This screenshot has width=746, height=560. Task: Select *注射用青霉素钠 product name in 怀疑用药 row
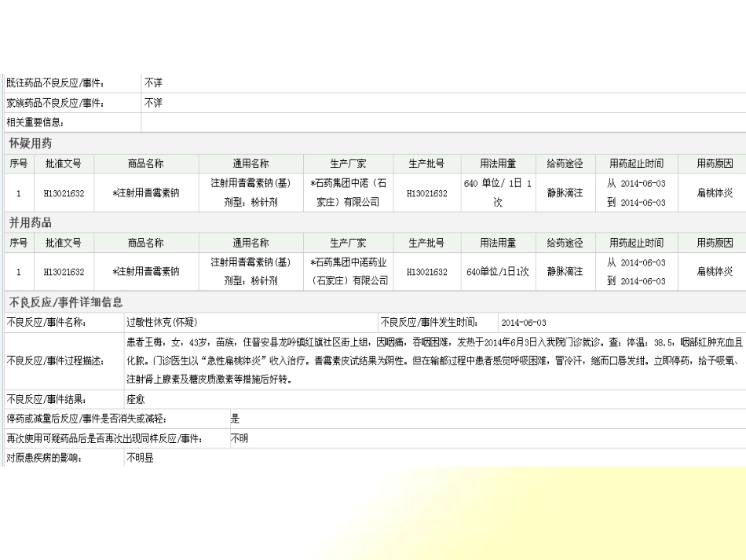pos(146,192)
